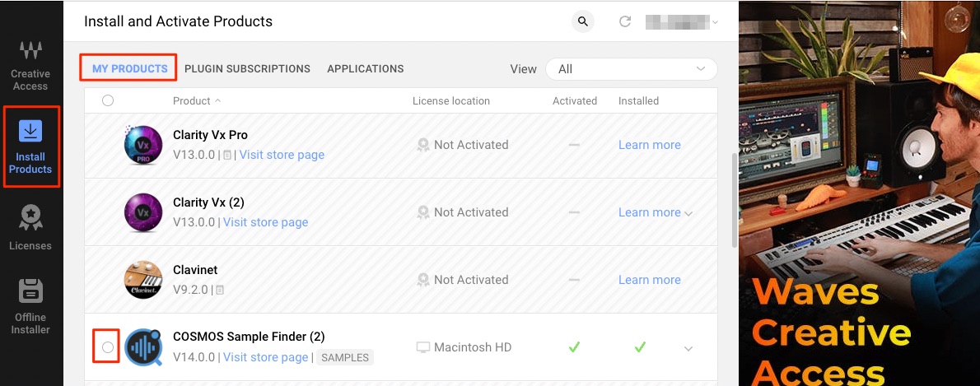This screenshot has height=386, width=980.
Task: Click Not Activated text in Clavinet row
Action: 470,280
